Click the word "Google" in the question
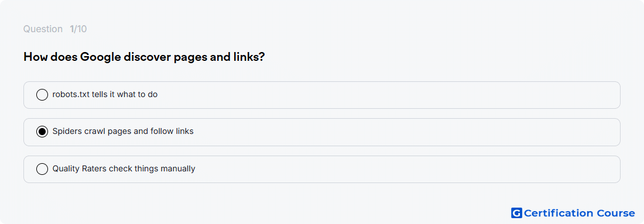This screenshot has width=644, height=224. [x=100, y=57]
